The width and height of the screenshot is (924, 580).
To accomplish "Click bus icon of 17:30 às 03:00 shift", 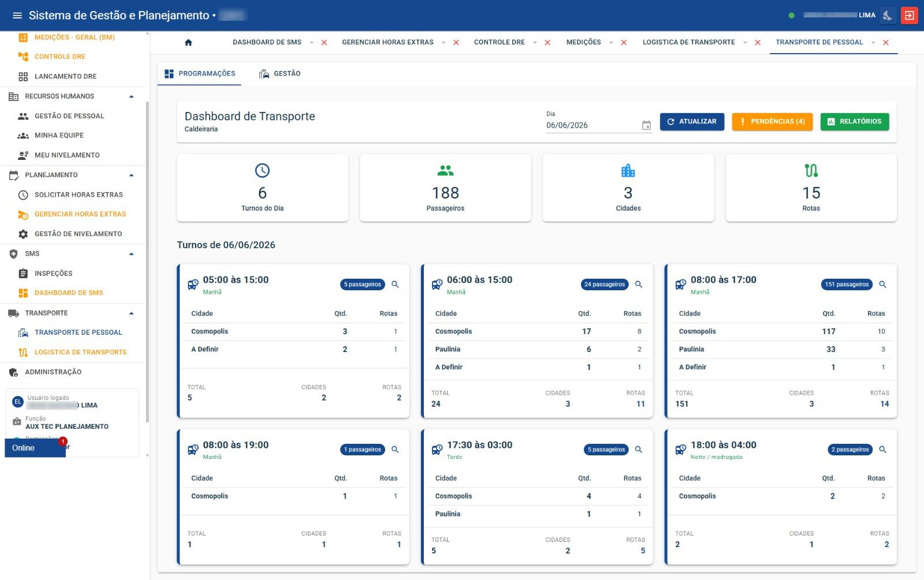I will (x=437, y=450).
